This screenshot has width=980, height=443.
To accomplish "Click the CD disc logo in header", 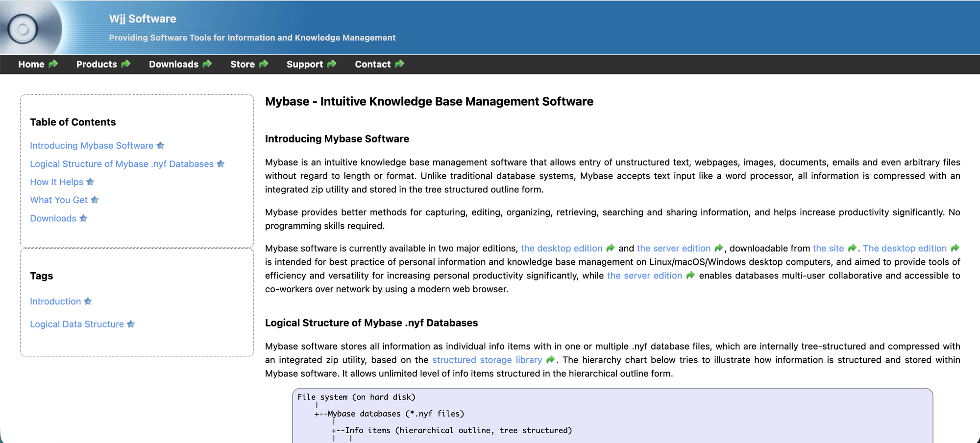I will 23,29.
